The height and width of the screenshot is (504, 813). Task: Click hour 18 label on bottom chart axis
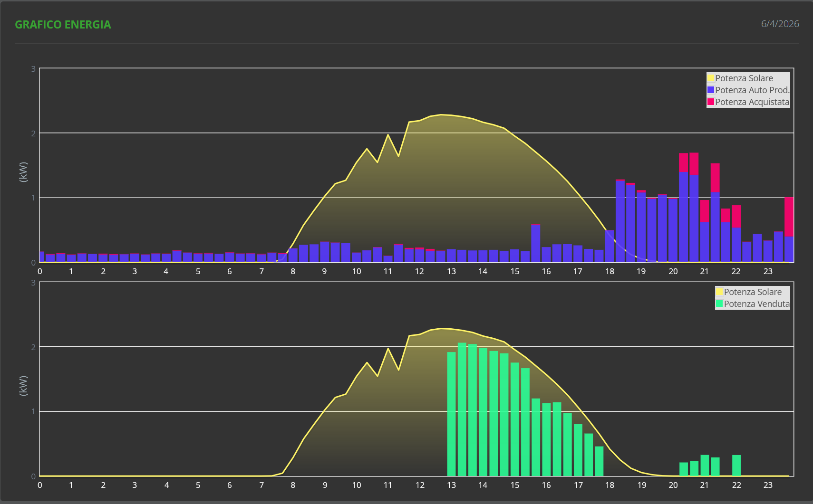(610, 485)
